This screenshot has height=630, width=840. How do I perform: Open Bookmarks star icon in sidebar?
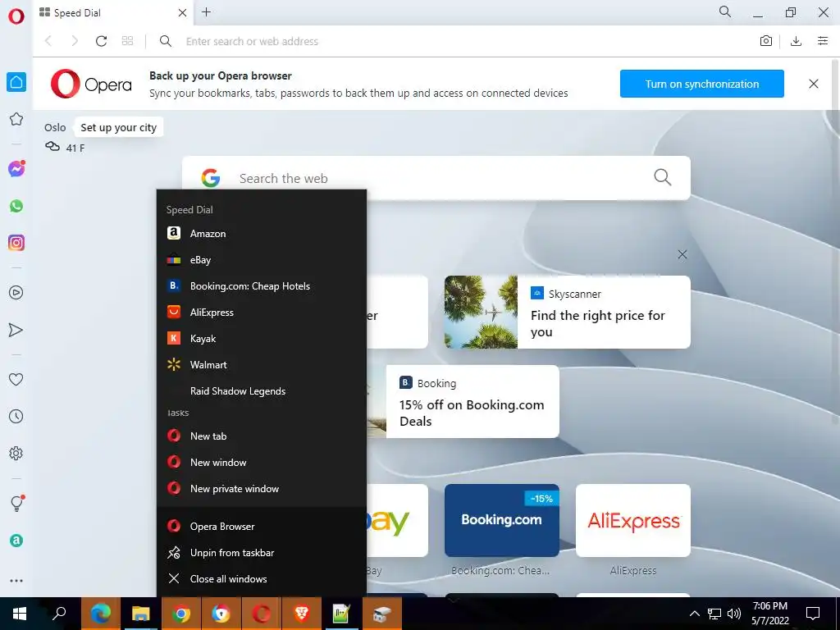coord(16,119)
